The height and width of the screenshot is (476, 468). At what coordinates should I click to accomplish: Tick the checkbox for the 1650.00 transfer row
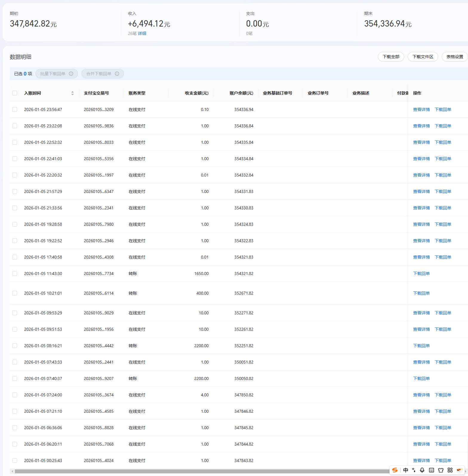tap(15, 273)
